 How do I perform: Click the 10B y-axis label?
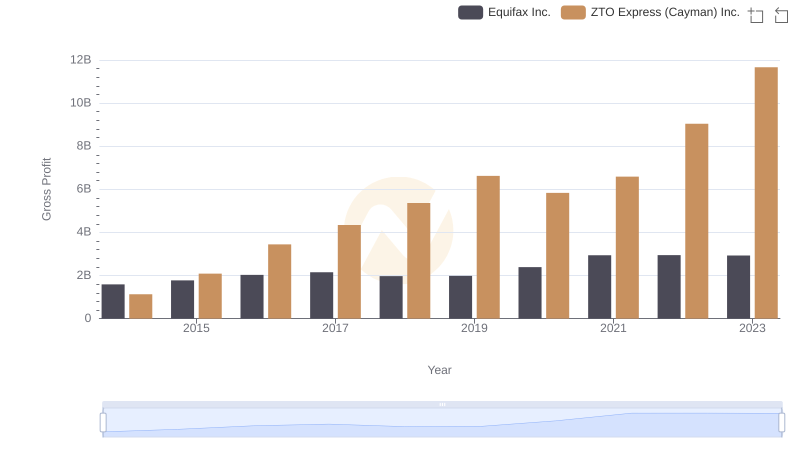[81, 103]
